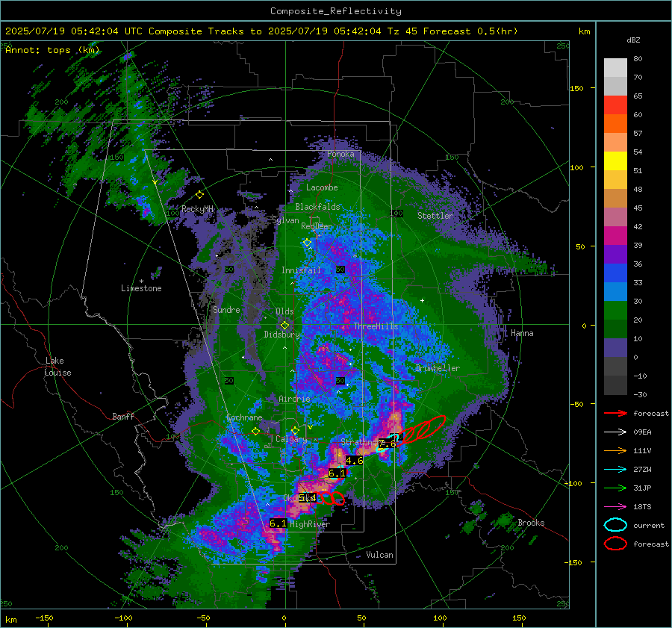Click the Composite_Reflectivity title
Viewport: 672px width, 628px height.
click(336, 11)
